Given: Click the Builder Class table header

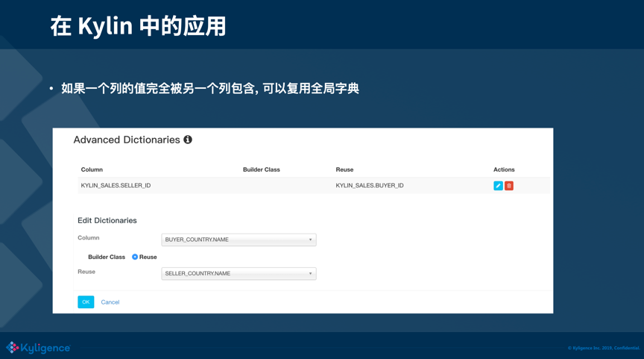Looking at the screenshot, I should tap(261, 169).
